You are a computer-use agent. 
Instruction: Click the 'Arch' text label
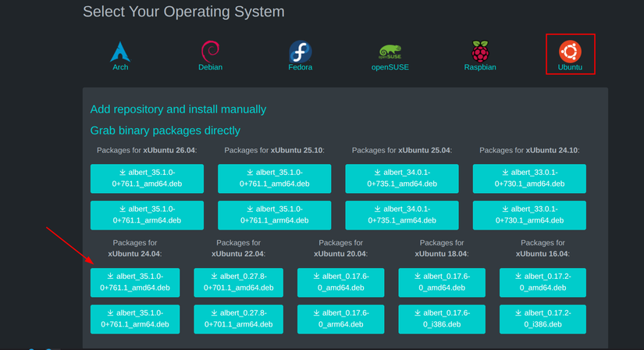coord(120,67)
